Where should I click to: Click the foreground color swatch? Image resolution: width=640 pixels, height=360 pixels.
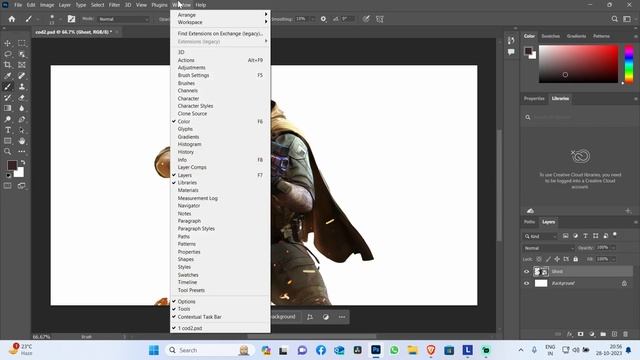tap(12, 165)
